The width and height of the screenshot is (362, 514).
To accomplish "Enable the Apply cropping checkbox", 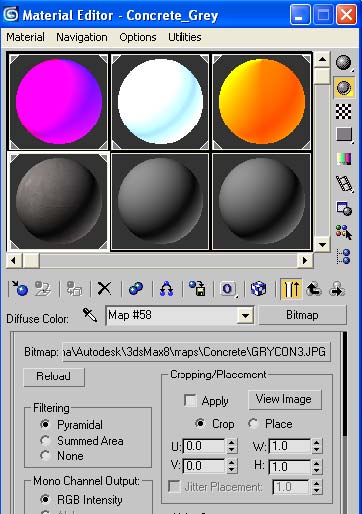I will tap(190, 400).
